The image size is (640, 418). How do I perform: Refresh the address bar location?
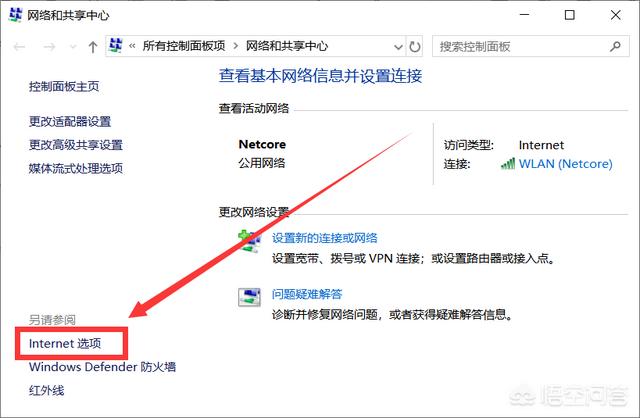416,47
